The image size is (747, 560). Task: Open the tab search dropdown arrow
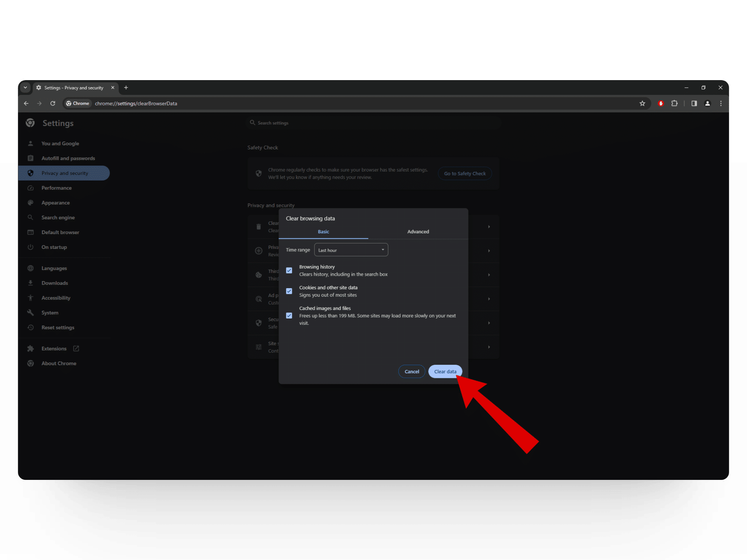pos(25,87)
